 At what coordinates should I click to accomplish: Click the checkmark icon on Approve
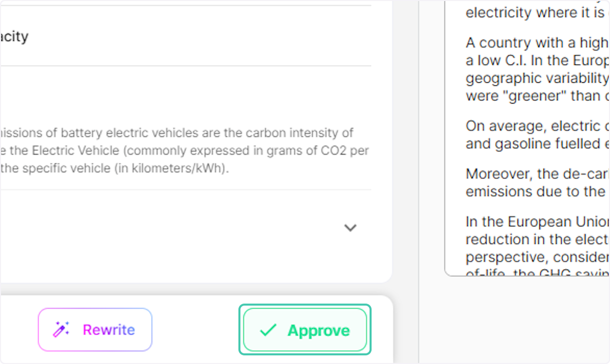click(267, 330)
